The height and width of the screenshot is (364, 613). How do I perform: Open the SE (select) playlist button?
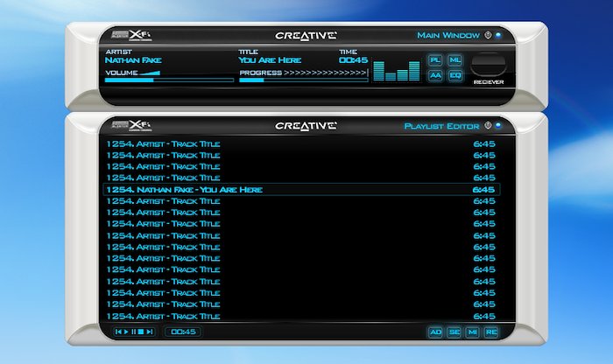pos(454,332)
